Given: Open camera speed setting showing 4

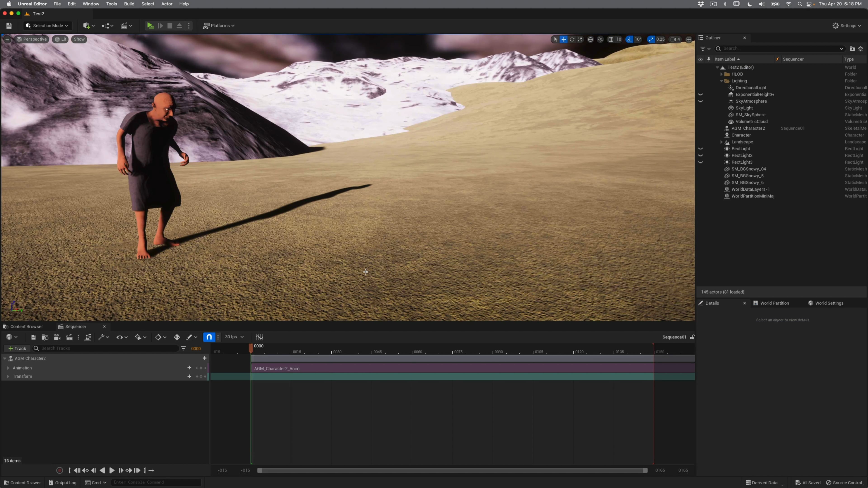Looking at the screenshot, I should coord(675,39).
